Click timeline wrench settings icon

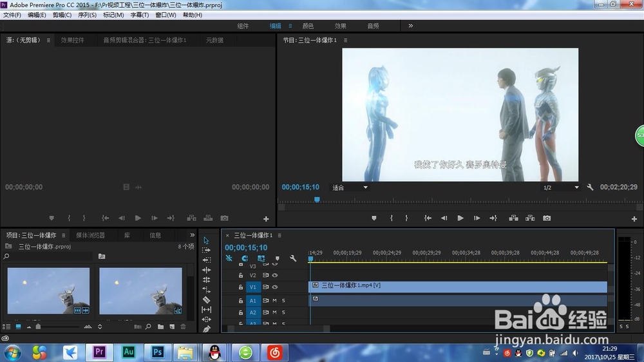coord(293,258)
